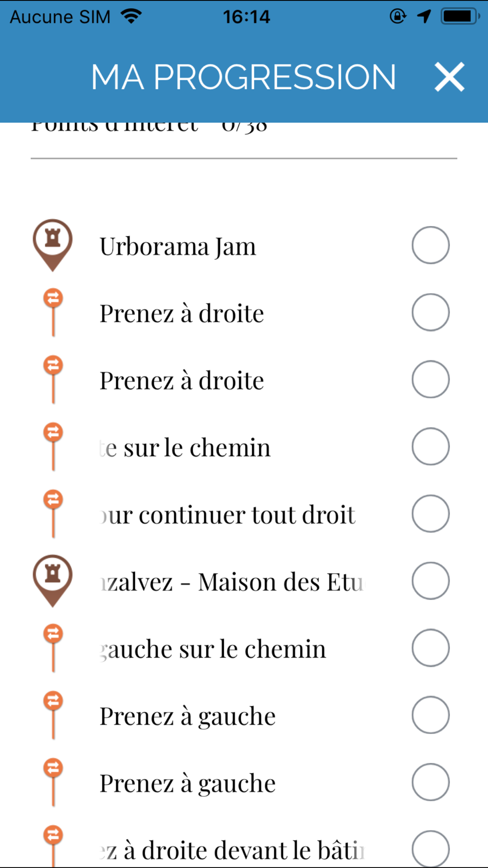Check the circle for 'continuer tout droit' step
The width and height of the screenshot is (488, 868).
pyautogui.click(x=430, y=514)
